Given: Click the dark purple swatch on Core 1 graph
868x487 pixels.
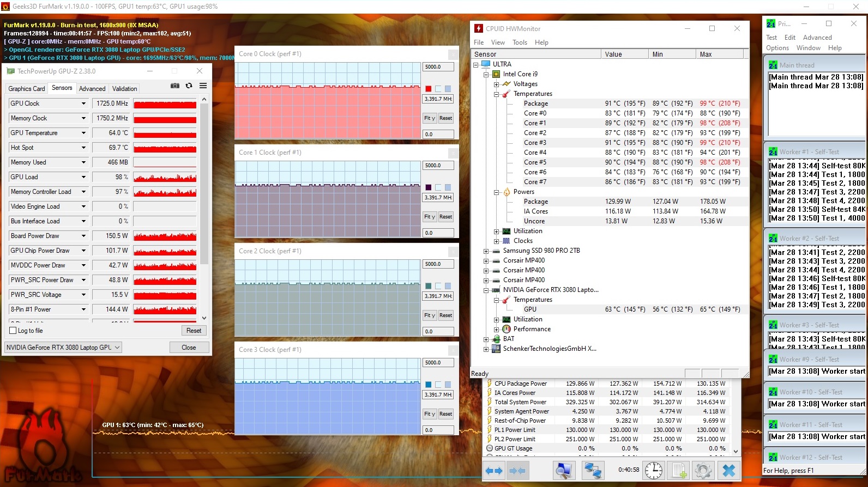Looking at the screenshot, I should [429, 187].
